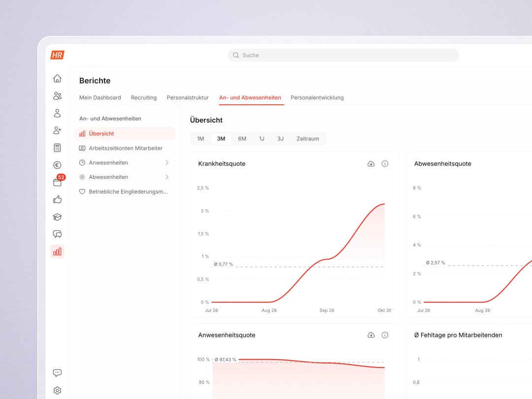Open Arbeitszeitkonten Mitarbeiter report
The height and width of the screenshot is (399, 532).
[x=125, y=148]
